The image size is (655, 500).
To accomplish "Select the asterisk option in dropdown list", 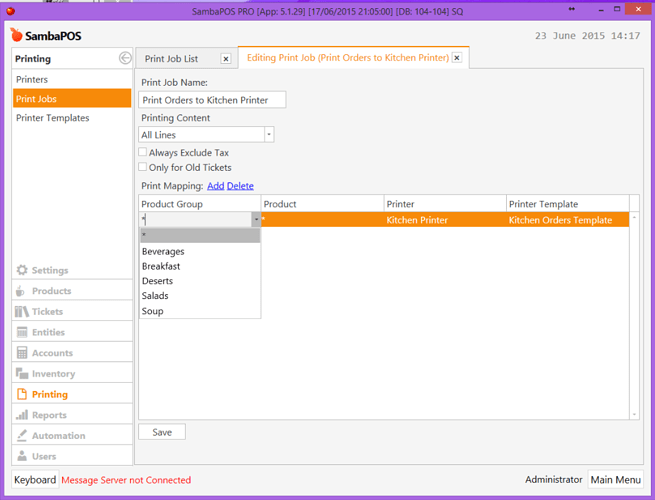I will [x=200, y=236].
